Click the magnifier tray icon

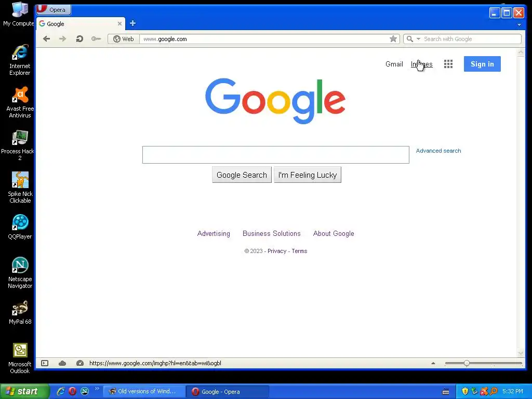point(494,391)
